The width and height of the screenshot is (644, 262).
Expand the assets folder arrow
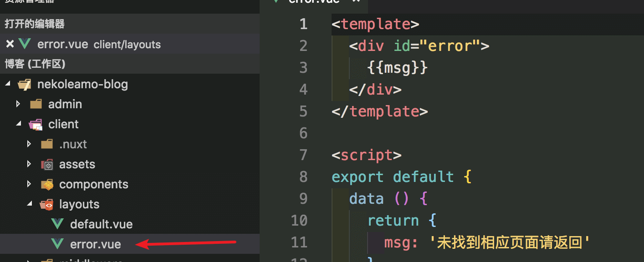click(29, 164)
